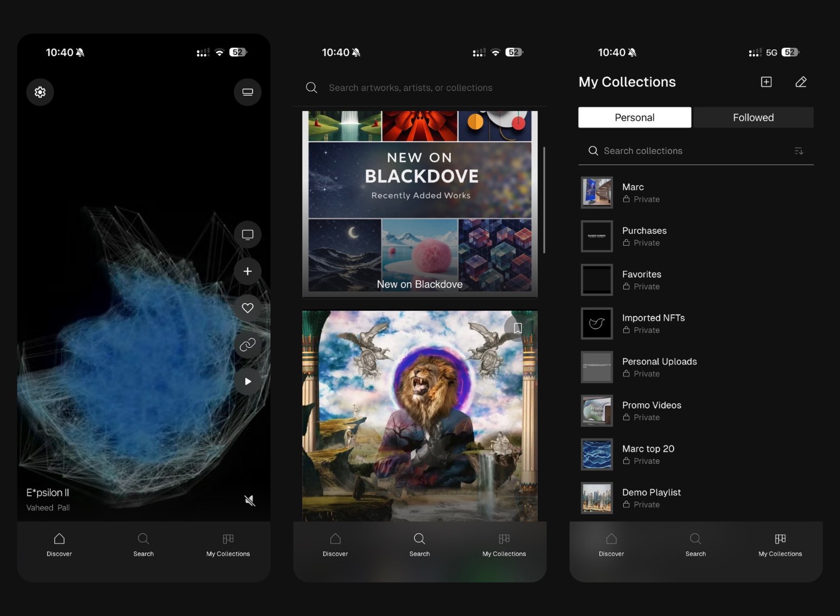
Task: Tap the Promo Videos thumbnail
Action: tap(597, 411)
